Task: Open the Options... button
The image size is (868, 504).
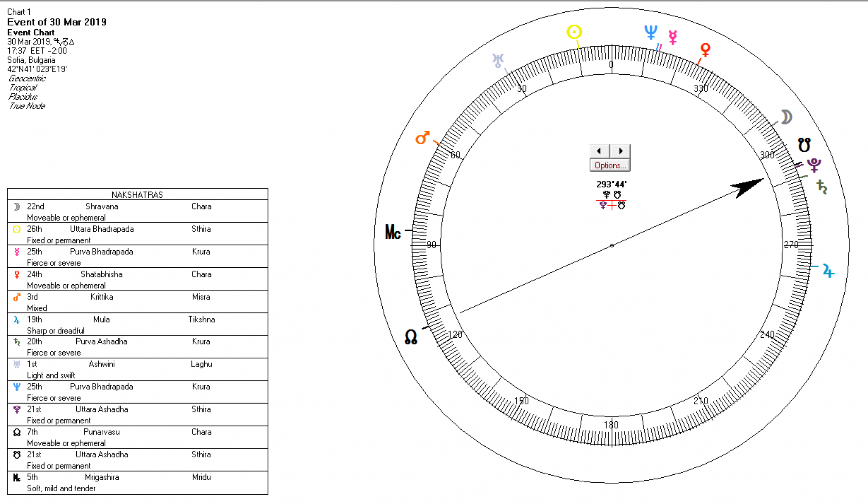Action: coord(609,165)
